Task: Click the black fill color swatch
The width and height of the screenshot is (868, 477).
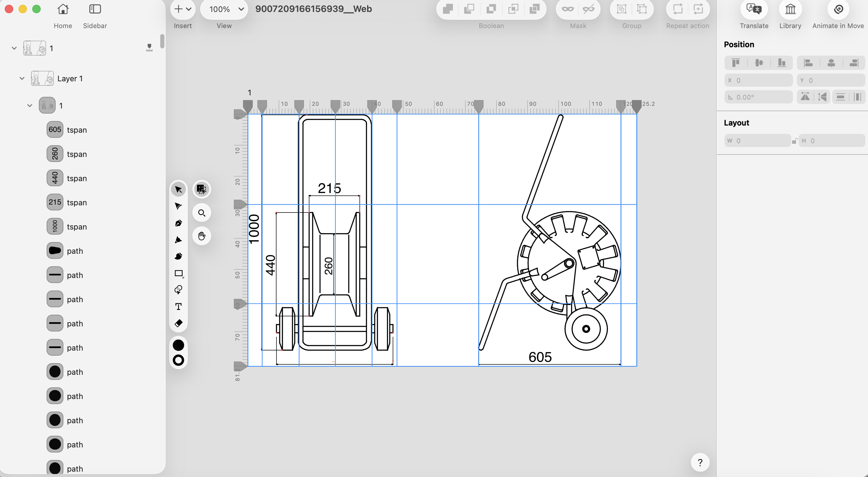Action: click(x=178, y=345)
